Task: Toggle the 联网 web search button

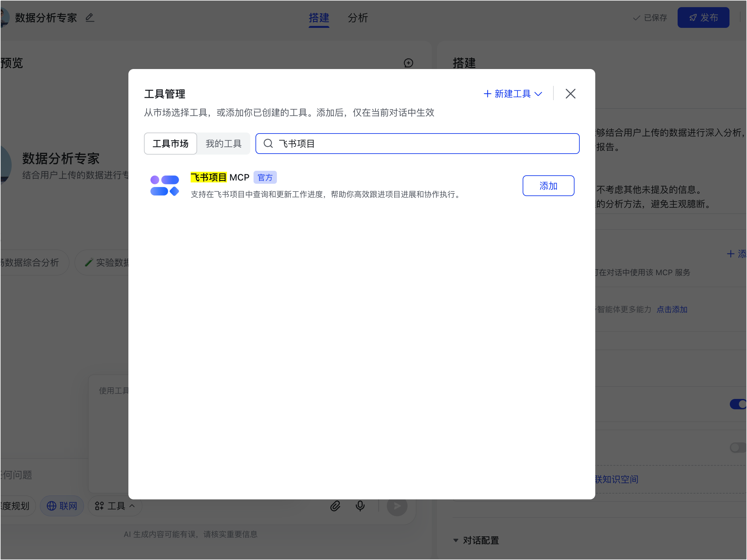Action: pos(62,506)
